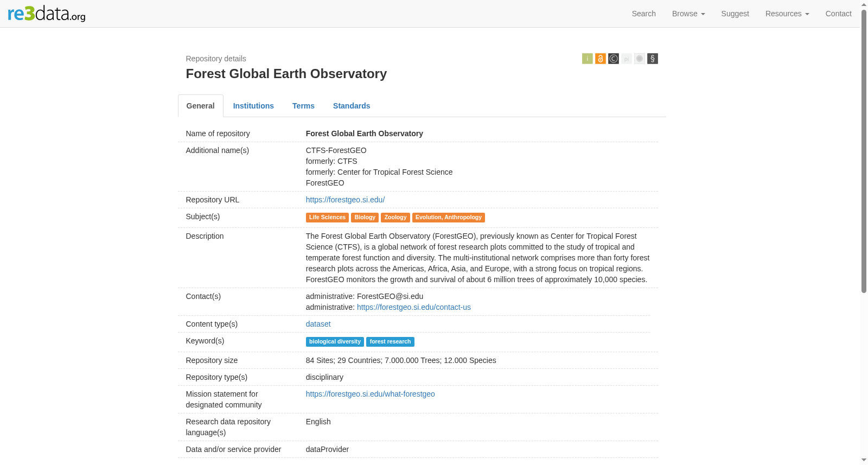Open the forestgeo.si.edu repository URL link
Viewport: 868px width, 465px height.
345,200
